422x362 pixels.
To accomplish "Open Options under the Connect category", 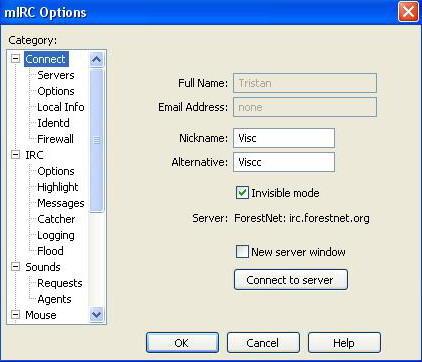I will (56, 91).
